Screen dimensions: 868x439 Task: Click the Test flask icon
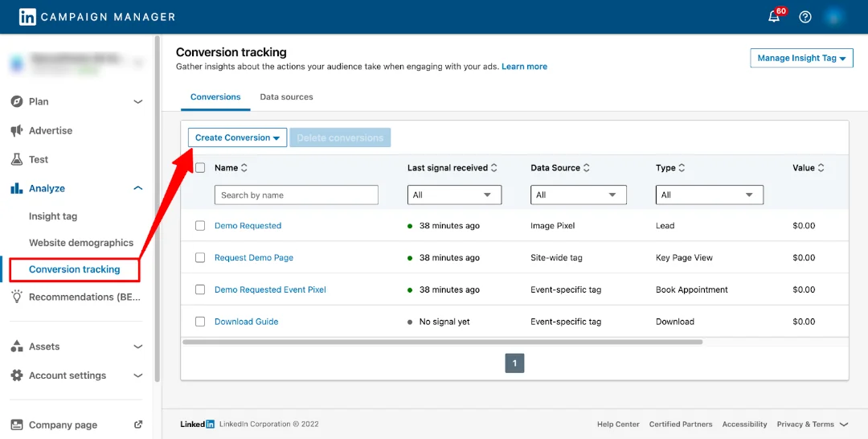click(x=17, y=159)
